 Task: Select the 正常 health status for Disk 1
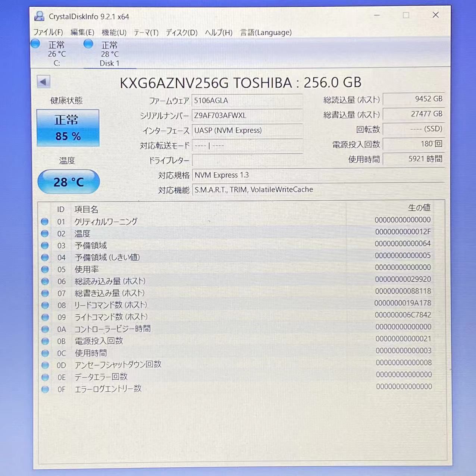pos(110,45)
